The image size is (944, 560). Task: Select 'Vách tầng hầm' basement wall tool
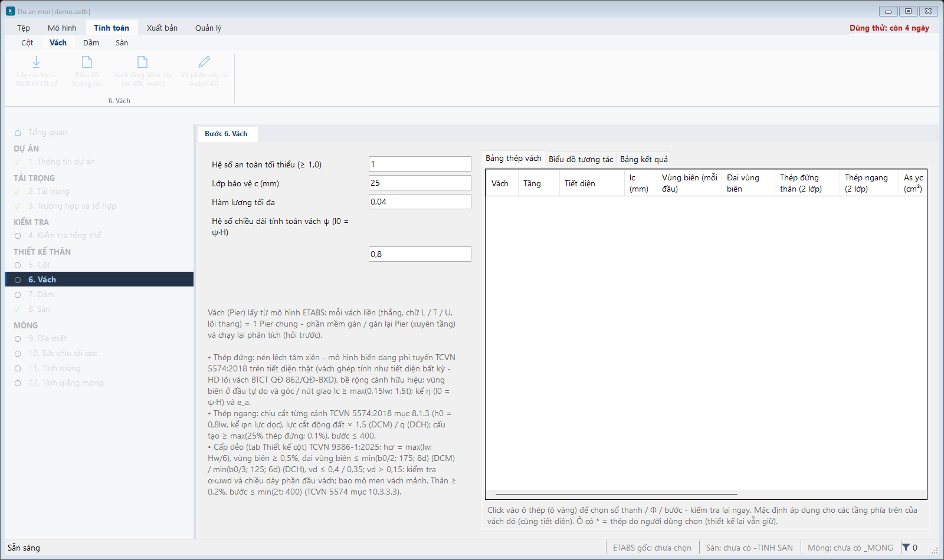pos(143,72)
